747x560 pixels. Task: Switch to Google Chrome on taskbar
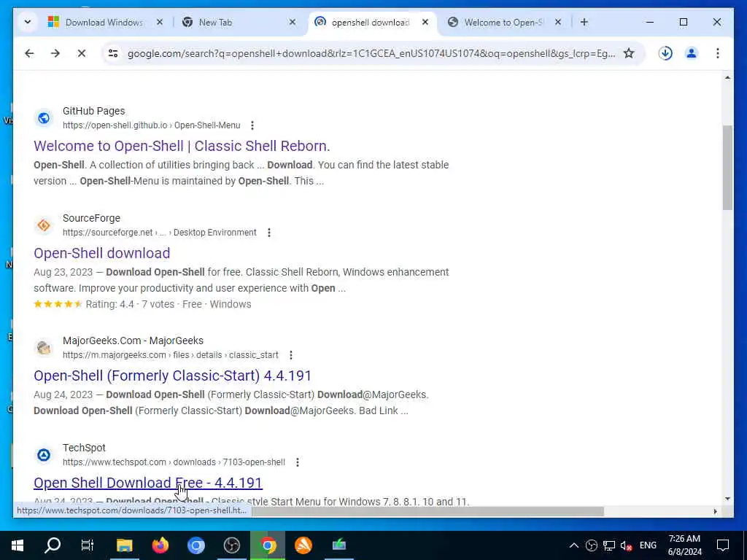268,545
